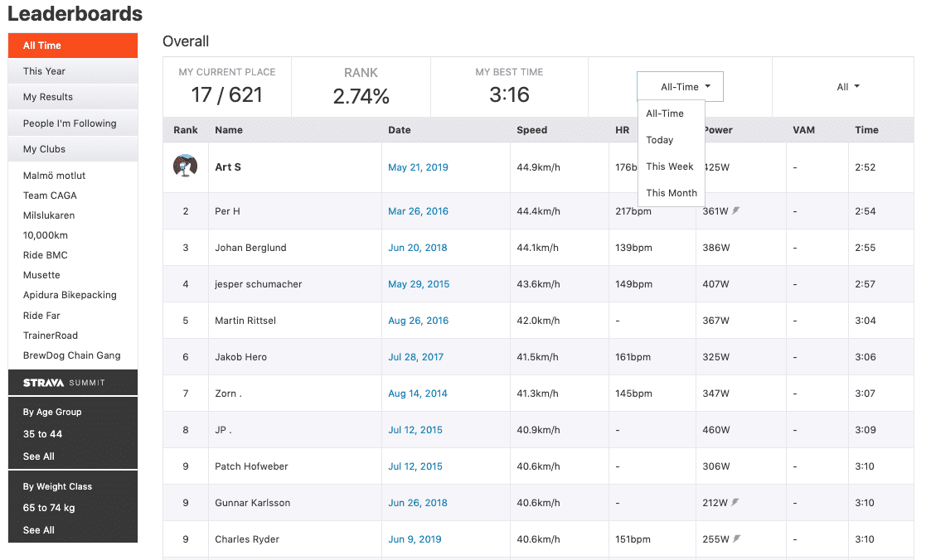Select "This Week" from the time filter dropdown

click(670, 166)
